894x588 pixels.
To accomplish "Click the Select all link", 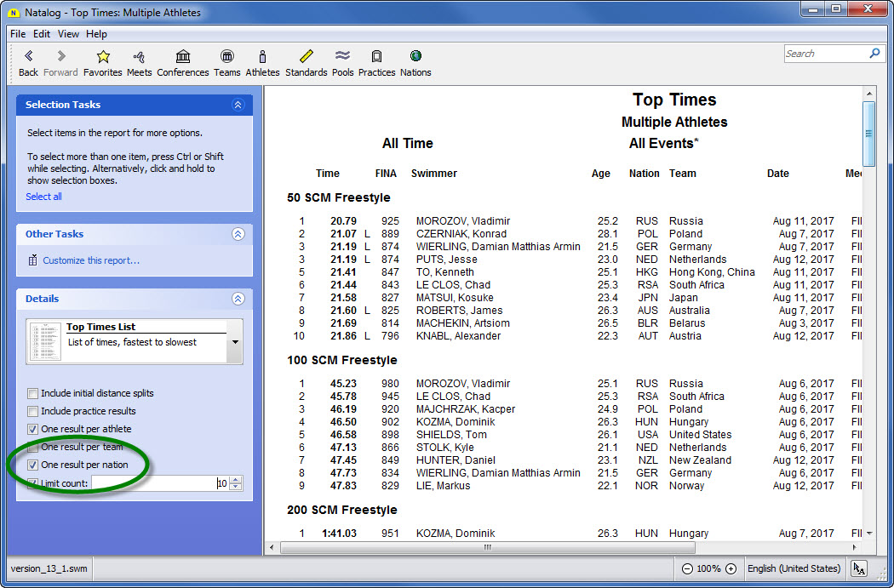I will pyautogui.click(x=43, y=197).
